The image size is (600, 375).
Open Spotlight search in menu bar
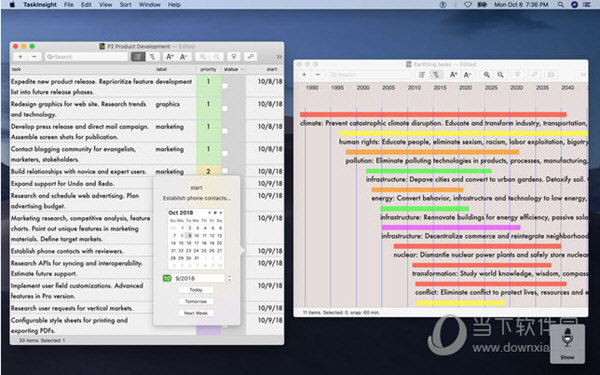(x=561, y=5)
